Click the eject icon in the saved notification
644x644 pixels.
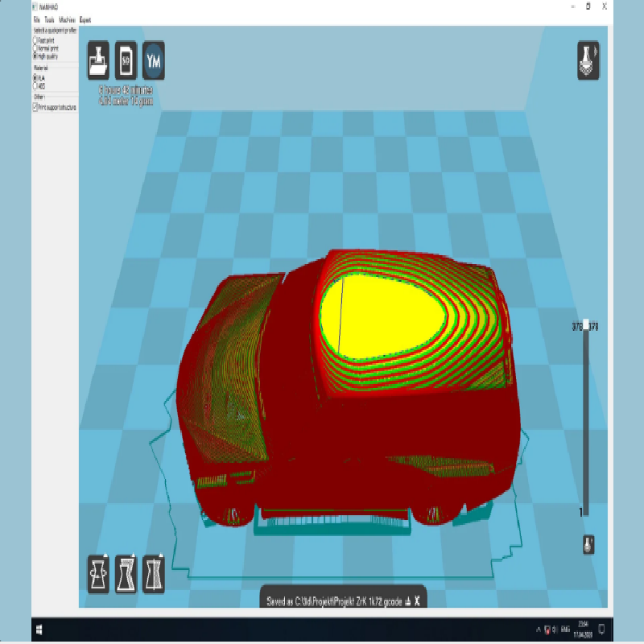click(407, 601)
